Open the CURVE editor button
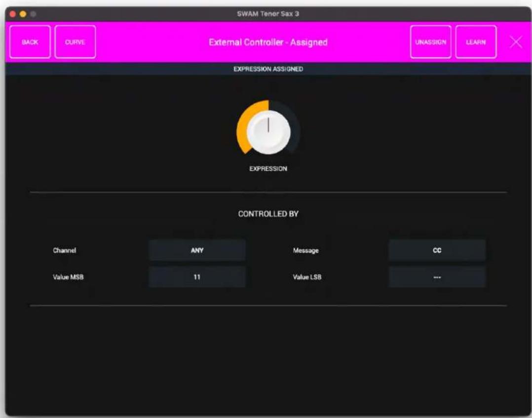 coord(75,42)
